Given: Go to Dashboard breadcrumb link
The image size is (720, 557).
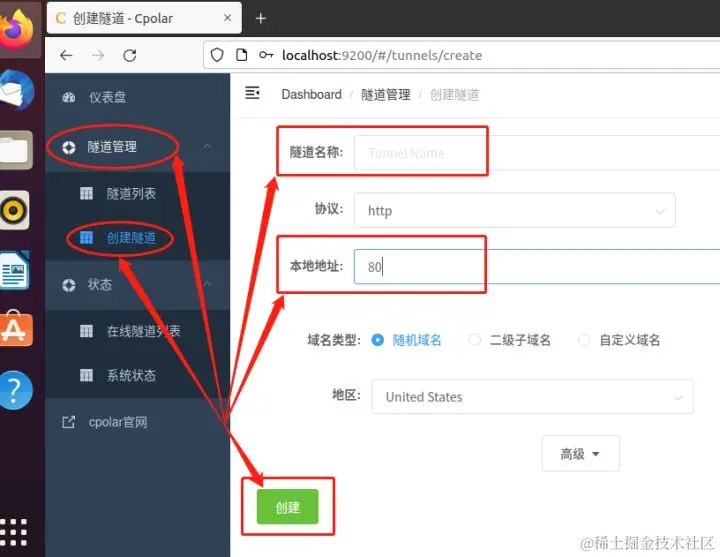Looking at the screenshot, I should (311, 95).
